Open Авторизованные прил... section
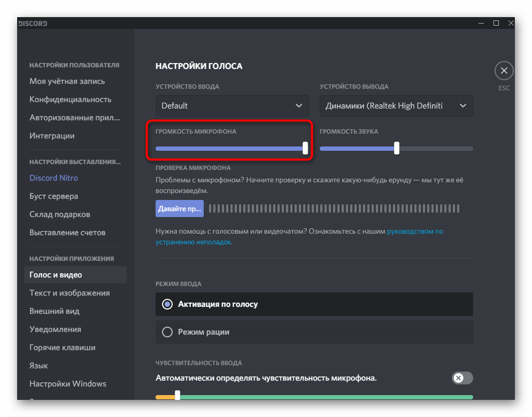Viewport: 532px width, 417px height. click(75, 118)
